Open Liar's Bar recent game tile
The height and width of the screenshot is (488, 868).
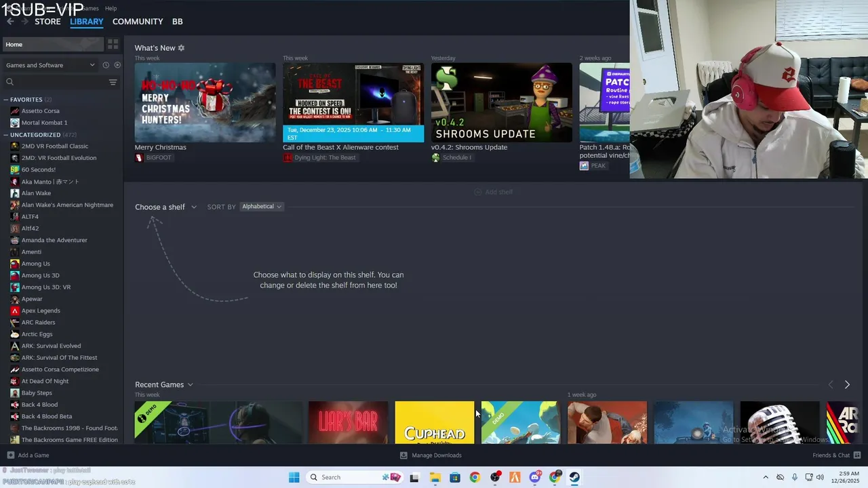(348, 422)
